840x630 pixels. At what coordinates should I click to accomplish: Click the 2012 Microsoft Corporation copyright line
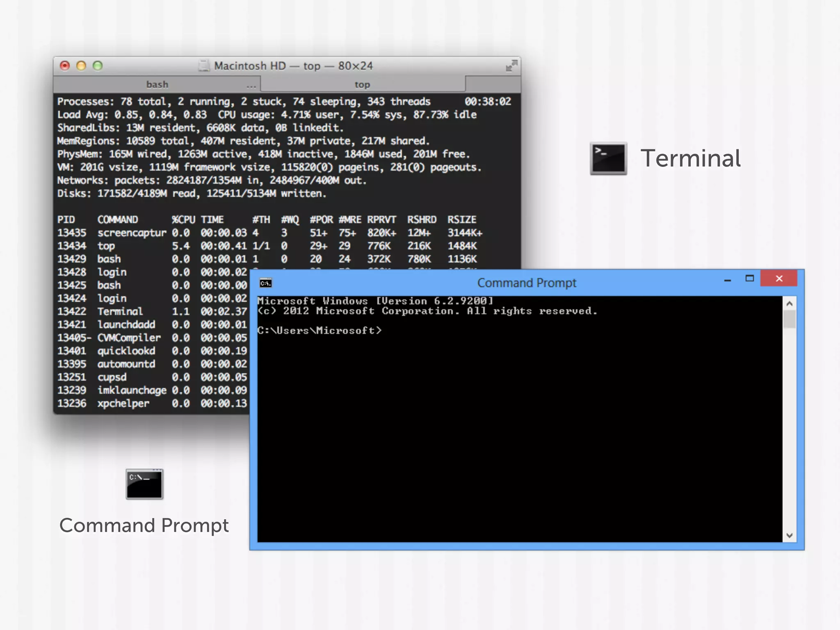(428, 311)
